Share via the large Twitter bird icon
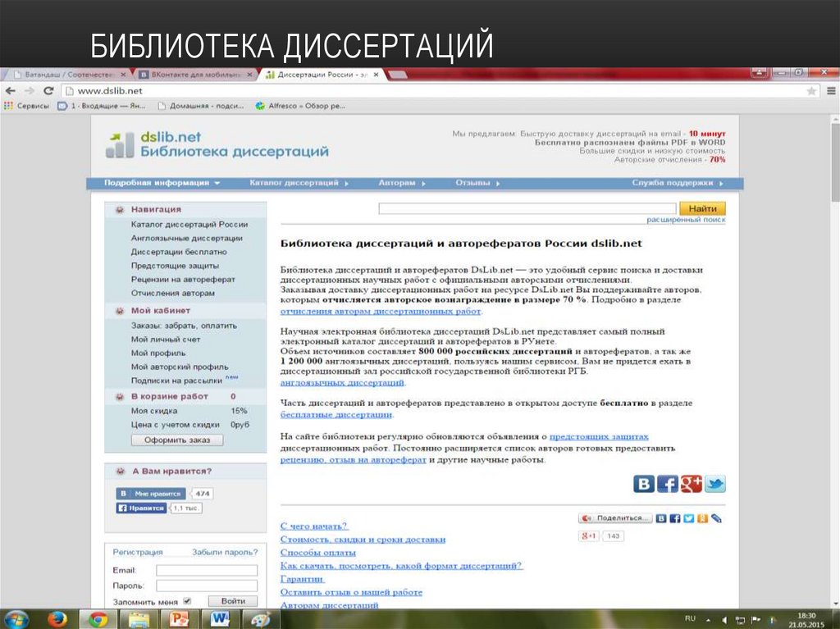Screen dimensions: 840x629 (x=714, y=484)
